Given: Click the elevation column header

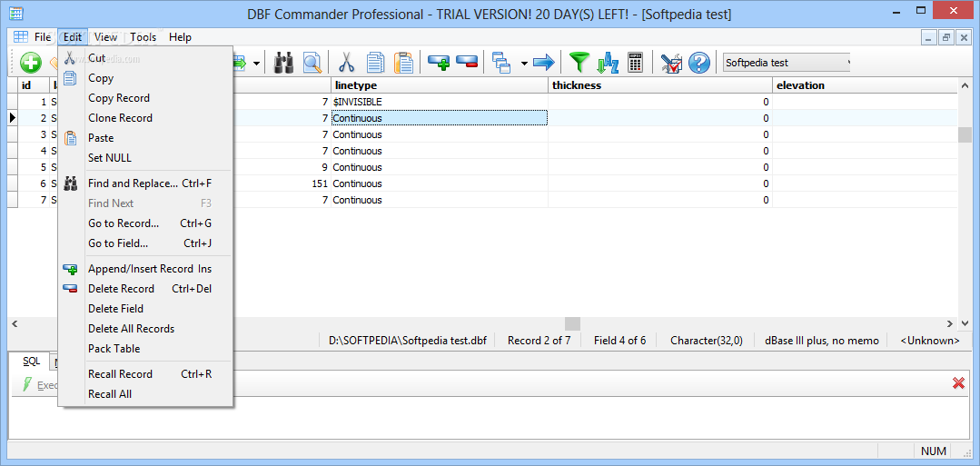Looking at the screenshot, I should tap(865, 85).
